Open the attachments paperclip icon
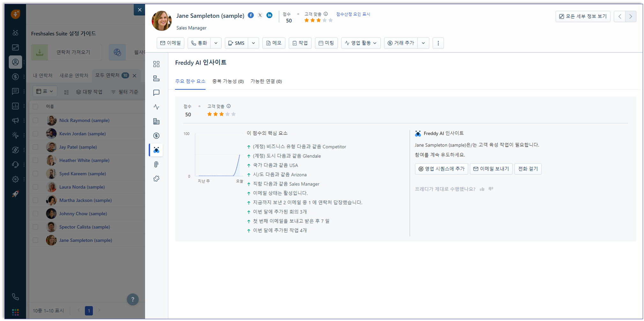This screenshot has height=321, width=644. click(x=156, y=164)
